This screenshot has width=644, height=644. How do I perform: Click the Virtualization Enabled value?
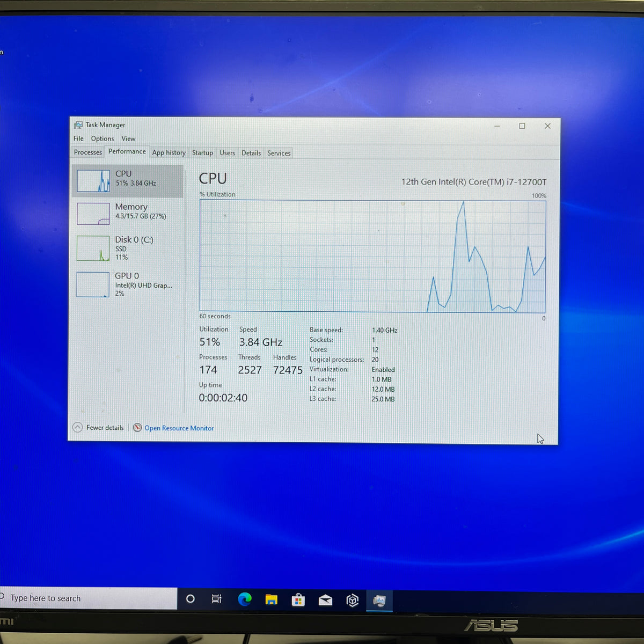pyautogui.click(x=383, y=370)
